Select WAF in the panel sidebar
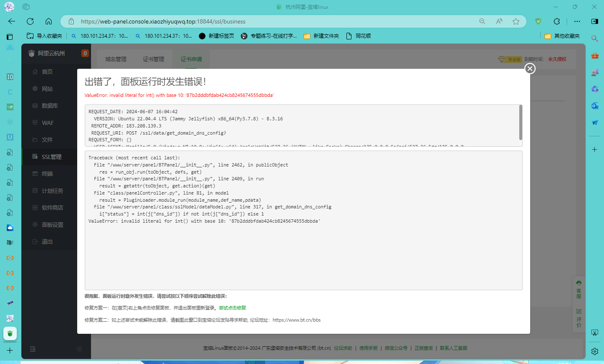 (47, 123)
